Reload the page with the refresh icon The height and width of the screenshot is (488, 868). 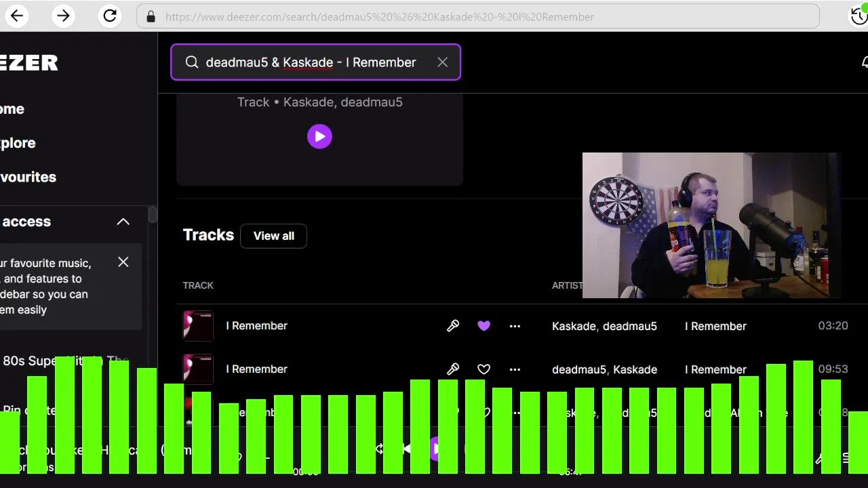109,16
